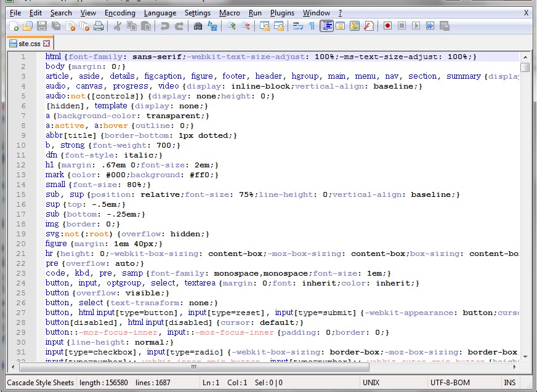
Task: Open the Encoding menu
Action: tap(120, 13)
